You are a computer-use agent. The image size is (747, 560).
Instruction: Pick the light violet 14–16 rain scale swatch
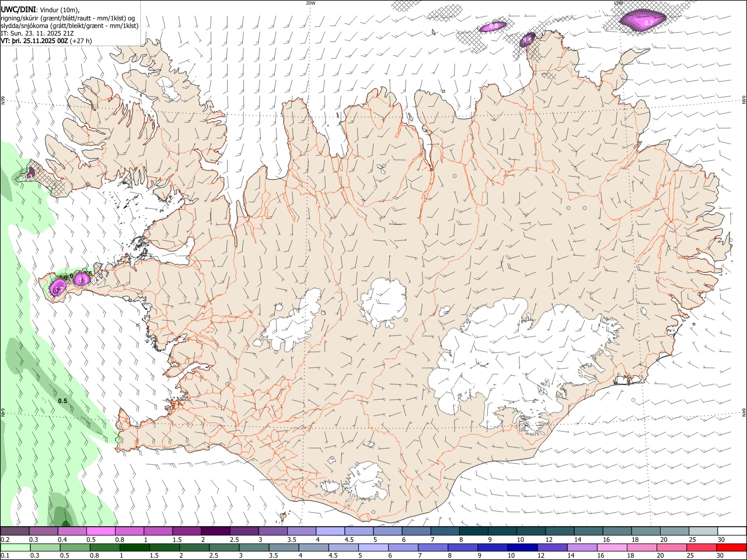[582, 547]
